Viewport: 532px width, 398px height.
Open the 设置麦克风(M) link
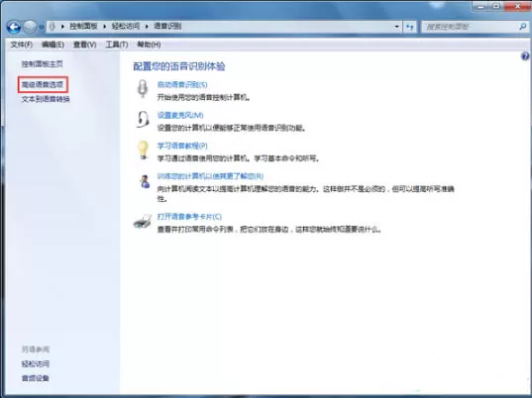tap(180, 115)
